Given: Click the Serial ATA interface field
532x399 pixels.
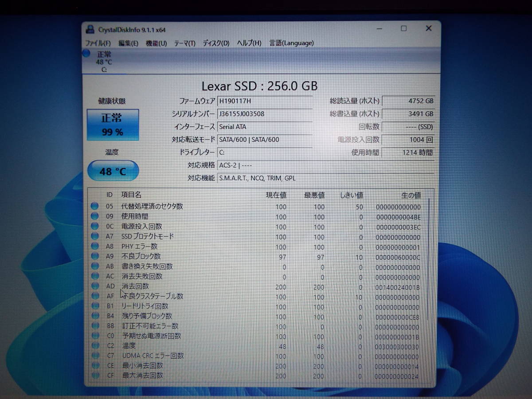Looking at the screenshot, I should click(x=265, y=127).
